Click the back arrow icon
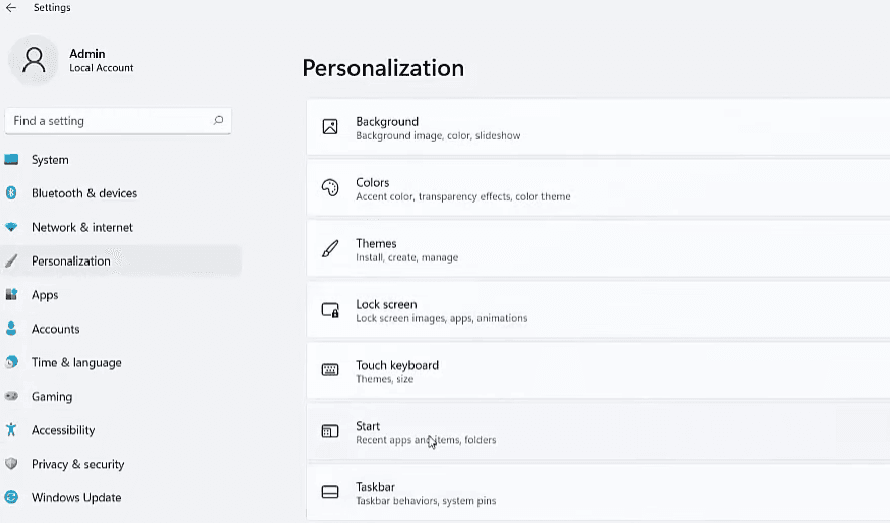 [x=11, y=7]
